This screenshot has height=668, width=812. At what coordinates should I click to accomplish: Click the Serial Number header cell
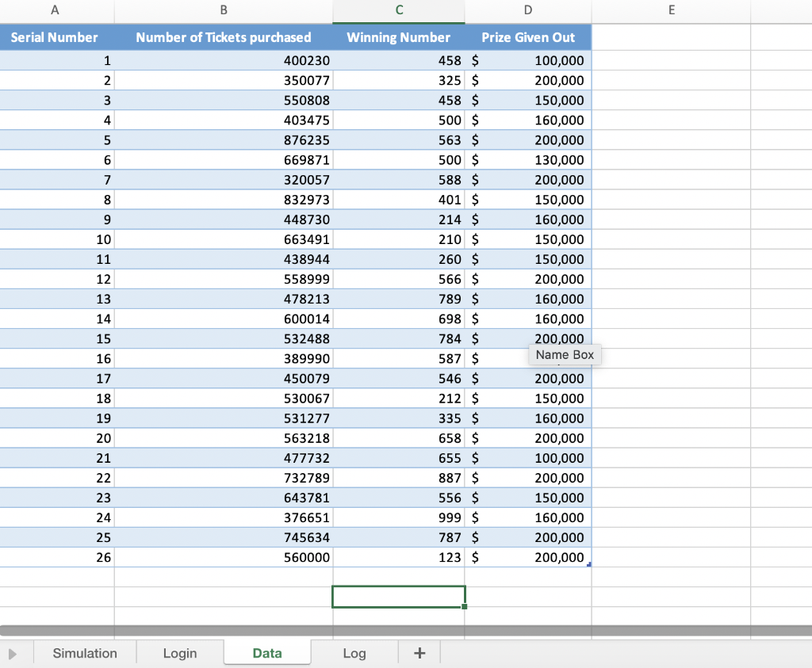[x=55, y=36]
